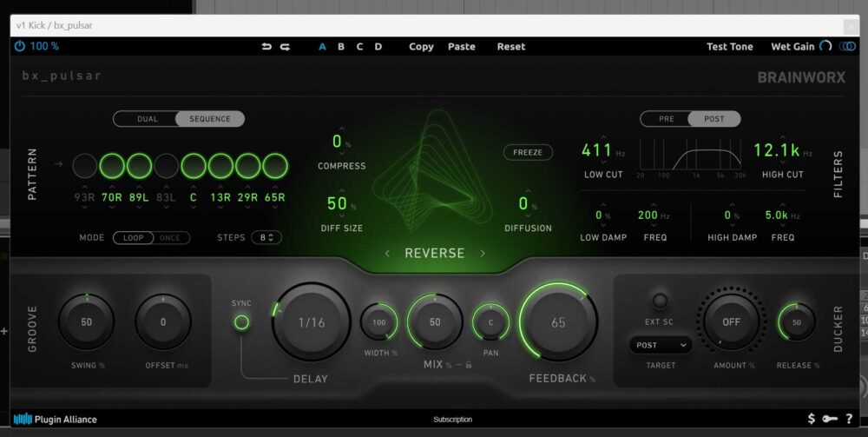868x437 pixels.
Task: Click the Copy button
Action: [x=421, y=47]
